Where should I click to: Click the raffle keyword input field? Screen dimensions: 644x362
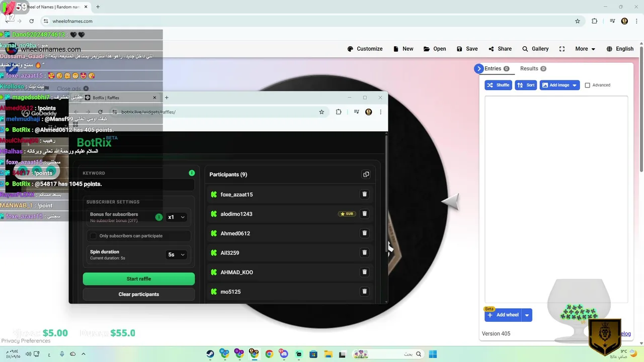tap(139, 185)
